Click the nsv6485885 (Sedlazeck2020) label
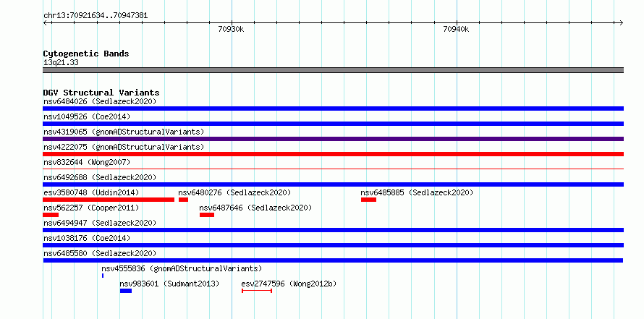Screen dimensions: 644x319 coord(417,192)
